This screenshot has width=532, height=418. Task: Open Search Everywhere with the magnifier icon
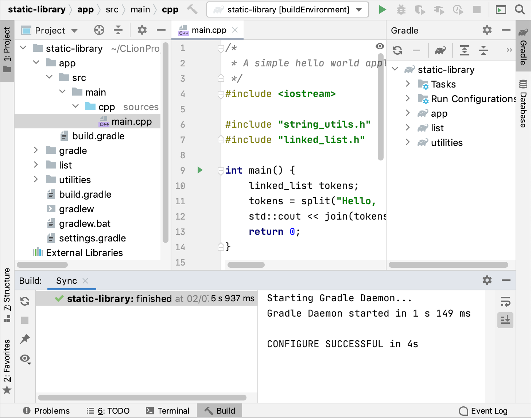[520, 9]
